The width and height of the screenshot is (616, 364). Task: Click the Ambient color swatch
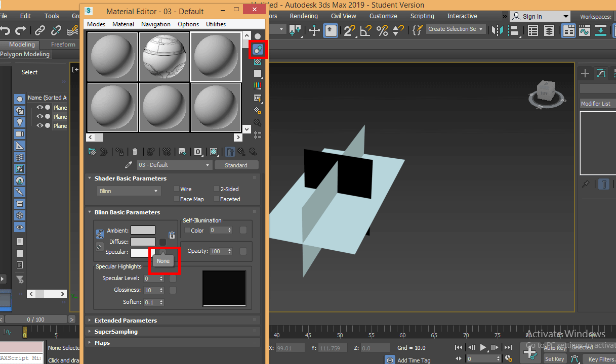[143, 231]
